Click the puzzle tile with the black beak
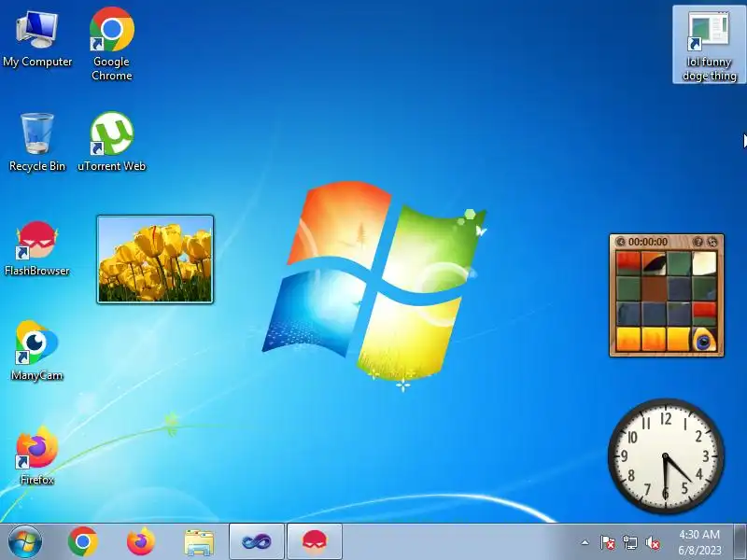Image resolution: width=747 pixels, height=560 pixels. click(654, 263)
